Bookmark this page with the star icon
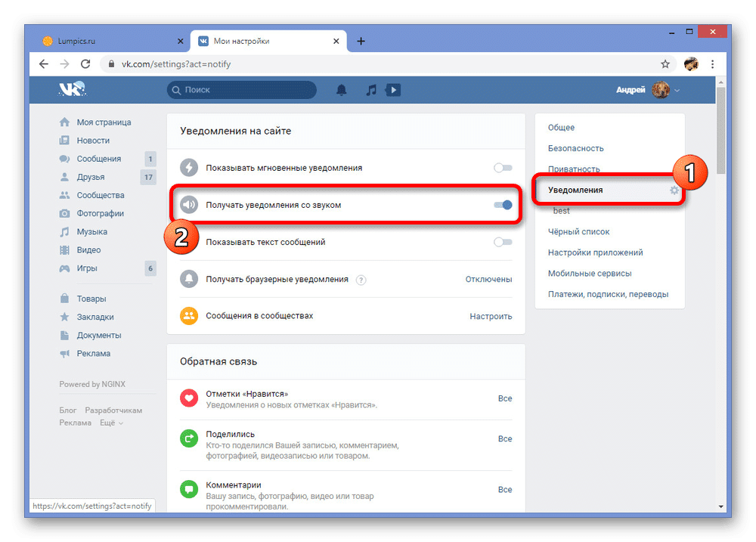The width and height of the screenshot is (756, 542). (665, 64)
